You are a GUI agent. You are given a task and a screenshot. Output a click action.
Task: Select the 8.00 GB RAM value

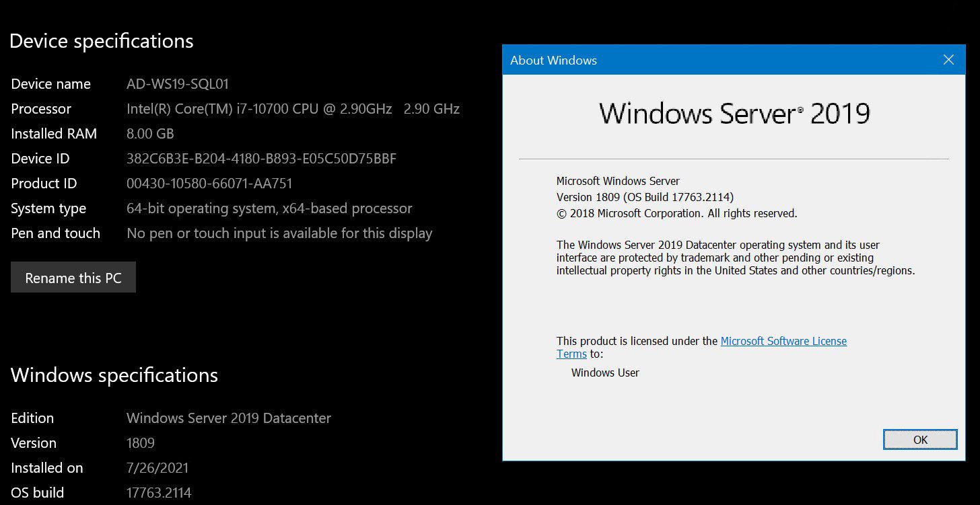pyautogui.click(x=150, y=134)
